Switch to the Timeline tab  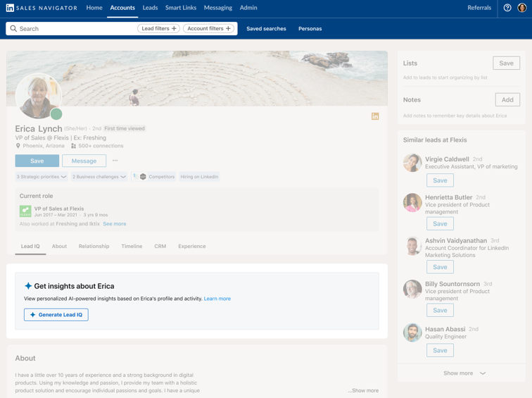tap(132, 247)
